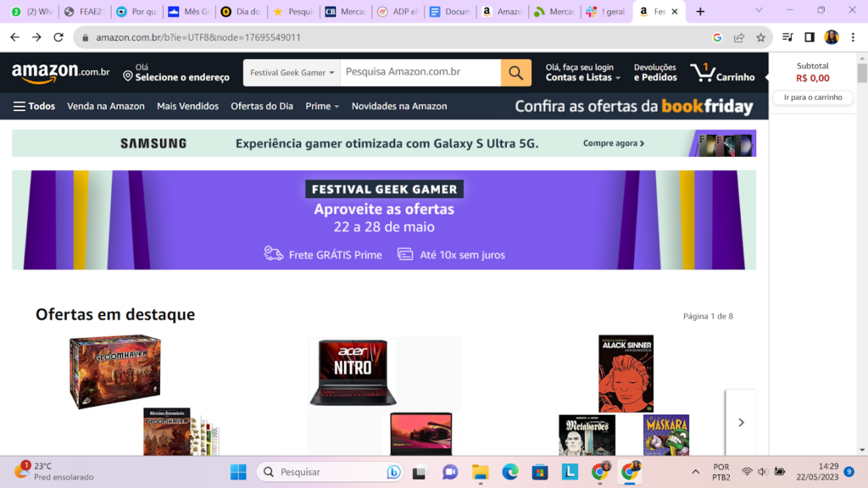Open the Gloomhaven board game thumbnail
Screen dimensions: 868x488
(115, 371)
